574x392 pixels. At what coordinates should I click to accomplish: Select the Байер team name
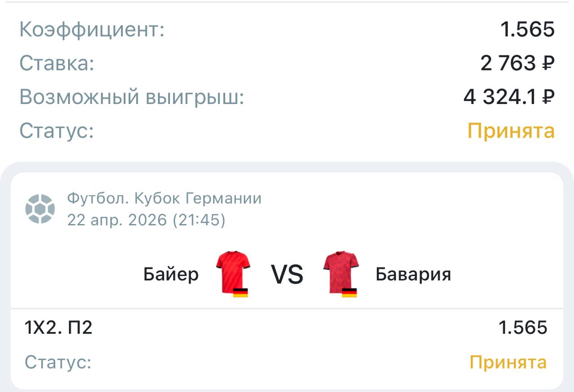tap(171, 274)
